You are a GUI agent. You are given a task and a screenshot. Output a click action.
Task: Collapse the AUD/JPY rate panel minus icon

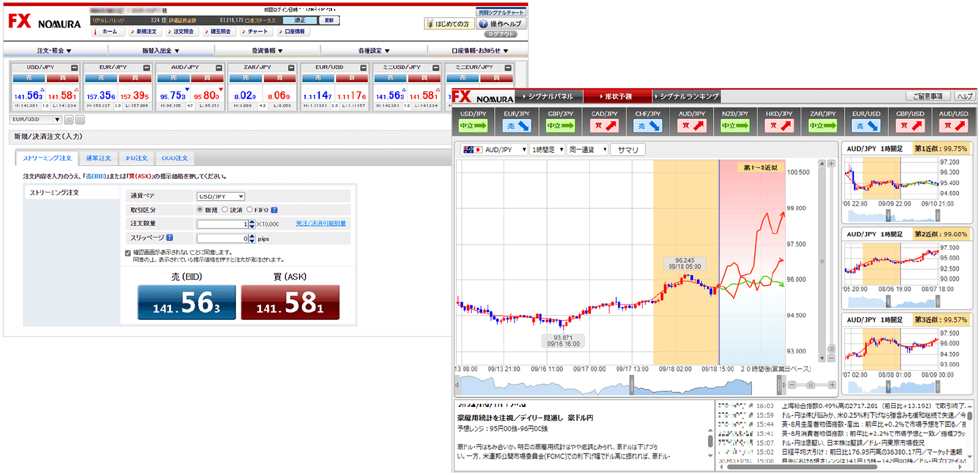click(x=219, y=68)
